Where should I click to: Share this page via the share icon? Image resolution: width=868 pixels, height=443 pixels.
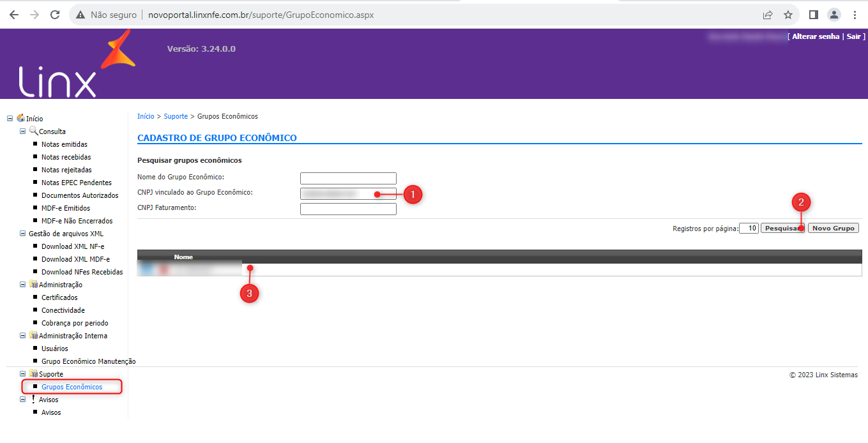point(768,15)
